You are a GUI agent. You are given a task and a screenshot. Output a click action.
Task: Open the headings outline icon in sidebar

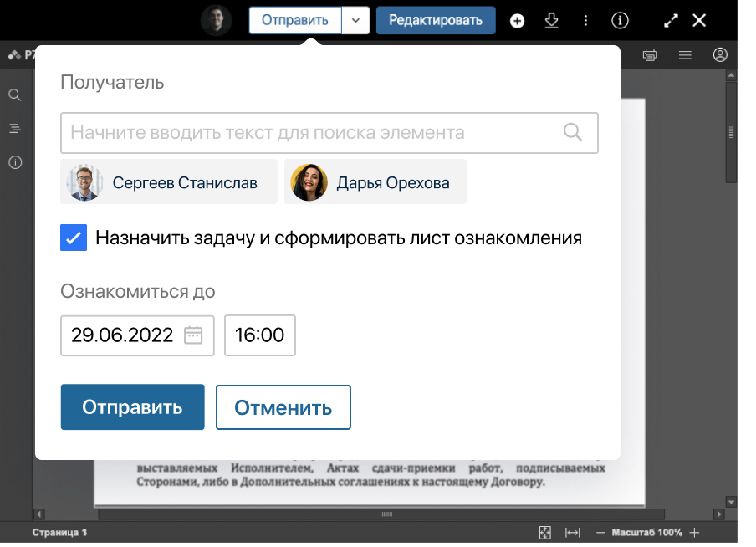[15, 128]
